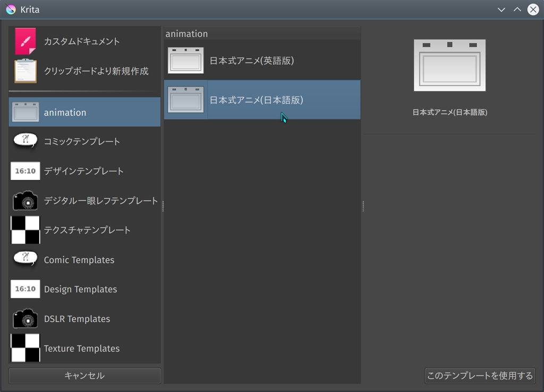Click the カスタムドキュメント pink brush icon

click(x=25, y=41)
